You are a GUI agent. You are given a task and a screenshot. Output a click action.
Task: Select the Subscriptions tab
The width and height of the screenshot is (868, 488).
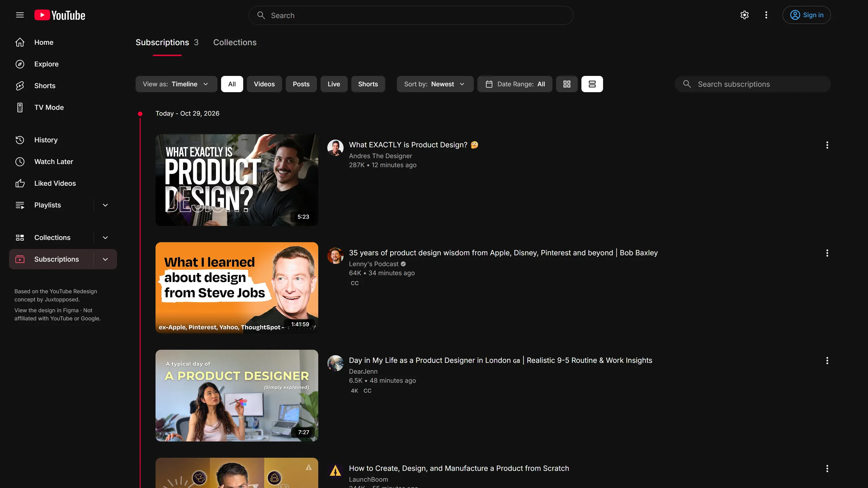click(167, 43)
